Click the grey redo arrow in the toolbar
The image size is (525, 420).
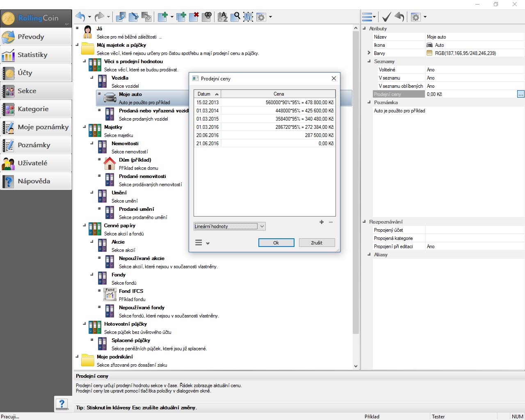tap(99, 17)
